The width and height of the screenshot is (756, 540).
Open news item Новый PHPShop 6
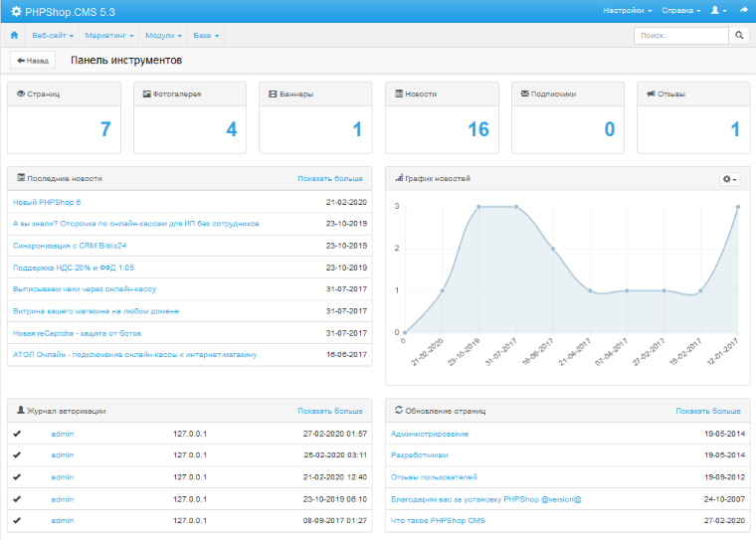[x=47, y=202]
